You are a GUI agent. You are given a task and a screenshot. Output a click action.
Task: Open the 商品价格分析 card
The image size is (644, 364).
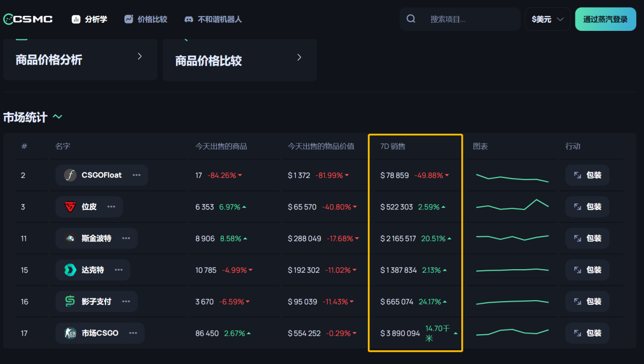click(x=80, y=59)
